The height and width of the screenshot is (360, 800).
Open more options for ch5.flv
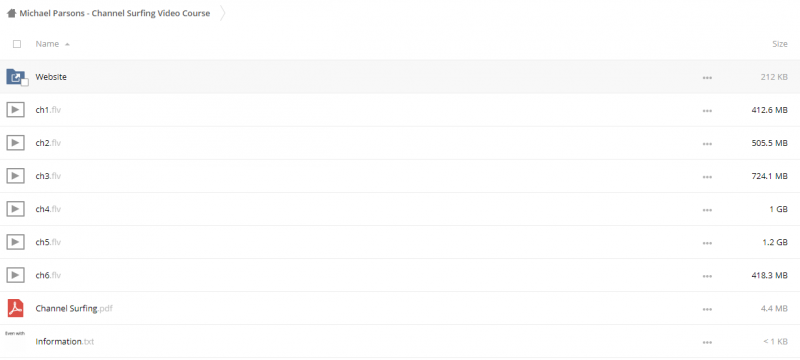(707, 243)
